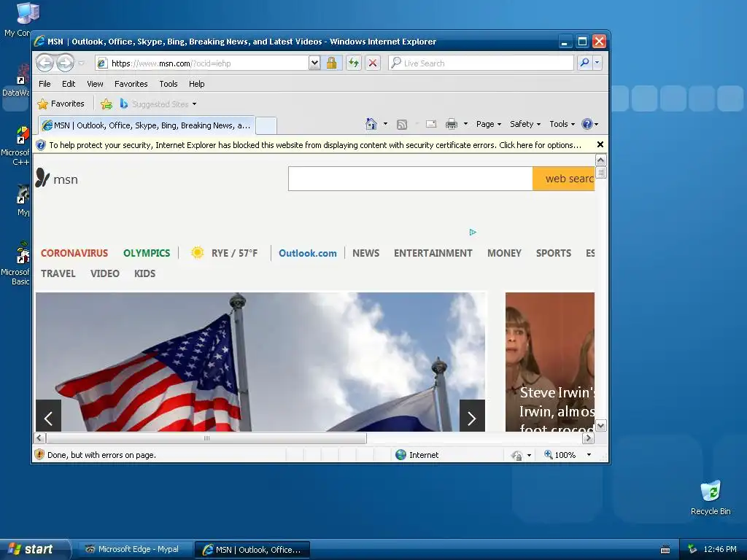Viewport: 747px width, 560px height.
Task: Click the Stop loading red X
Action: 373,63
